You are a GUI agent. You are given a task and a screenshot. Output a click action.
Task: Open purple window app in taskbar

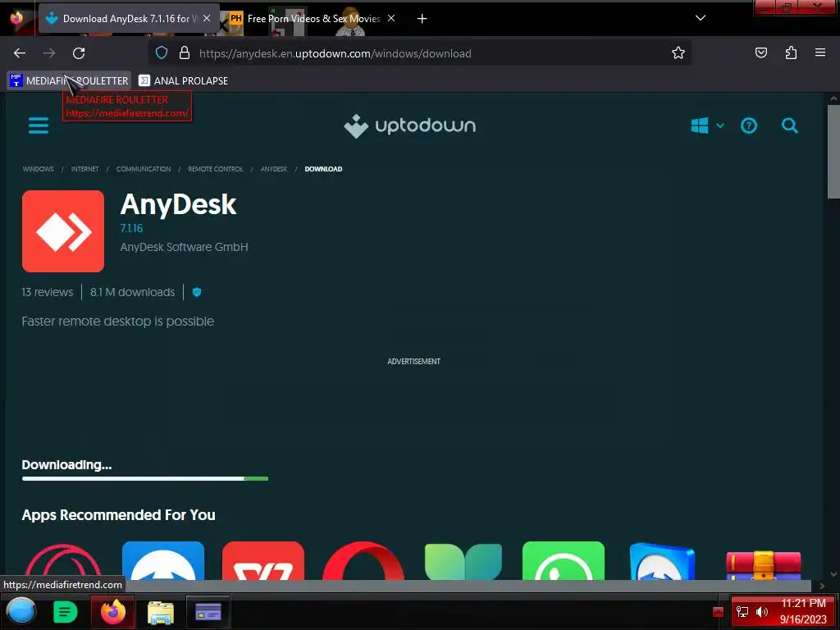pos(208,611)
